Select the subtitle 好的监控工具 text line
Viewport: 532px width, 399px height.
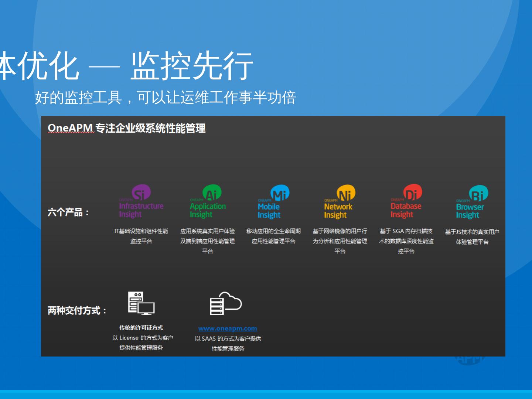(x=166, y=98)
